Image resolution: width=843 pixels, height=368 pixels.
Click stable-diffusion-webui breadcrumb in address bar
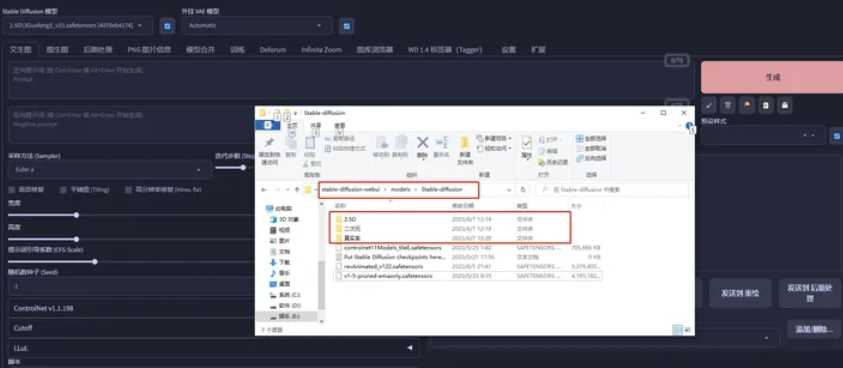tap(352, 189)
